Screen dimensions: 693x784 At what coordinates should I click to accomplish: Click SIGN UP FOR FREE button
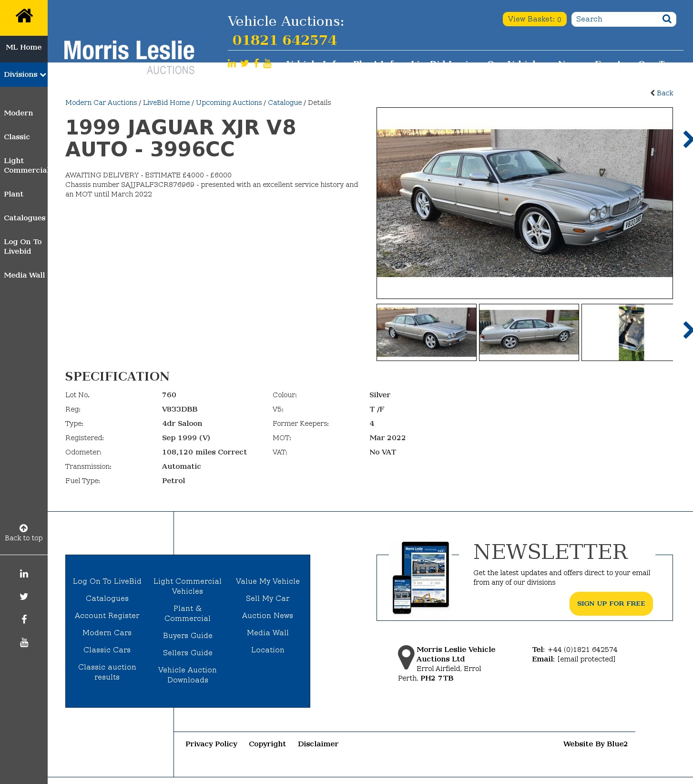click(x=611, y=604)
